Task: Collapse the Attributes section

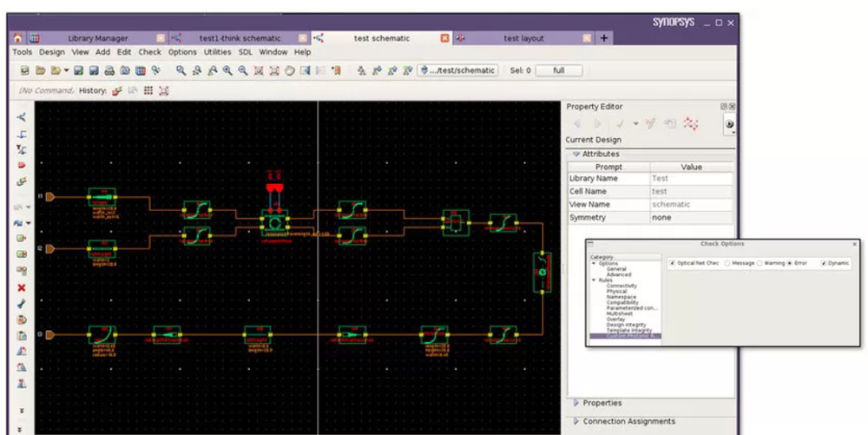Action: coord(576,154)
